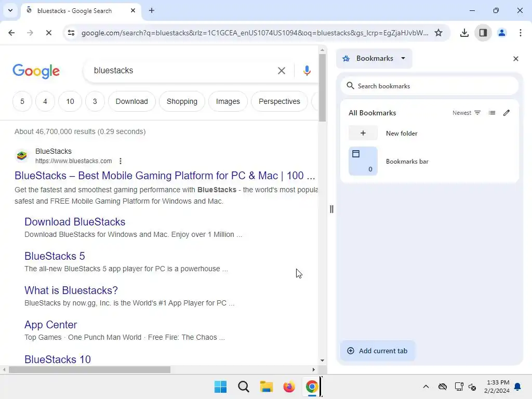This screenshot has height=399, width=532.
Task: Open the Windows Start menu
Action: click(x=220, y=387)
